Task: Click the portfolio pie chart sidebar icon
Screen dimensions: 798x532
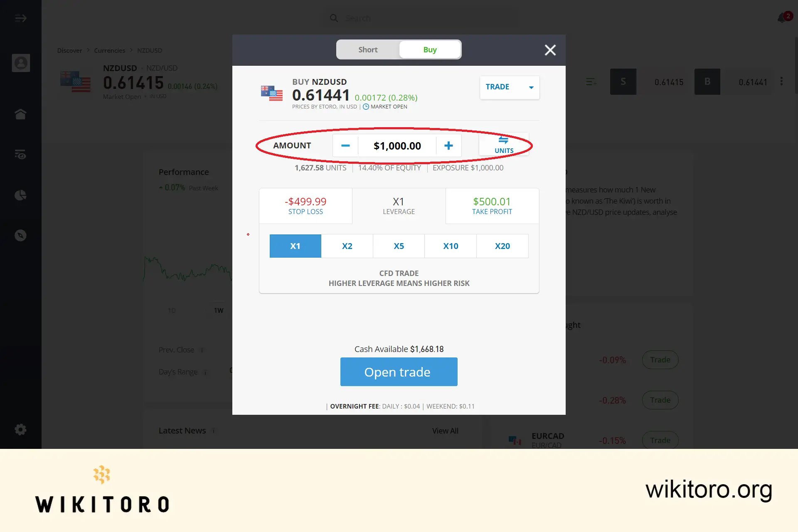Action: pyautogui.click(x=20, y=195)
